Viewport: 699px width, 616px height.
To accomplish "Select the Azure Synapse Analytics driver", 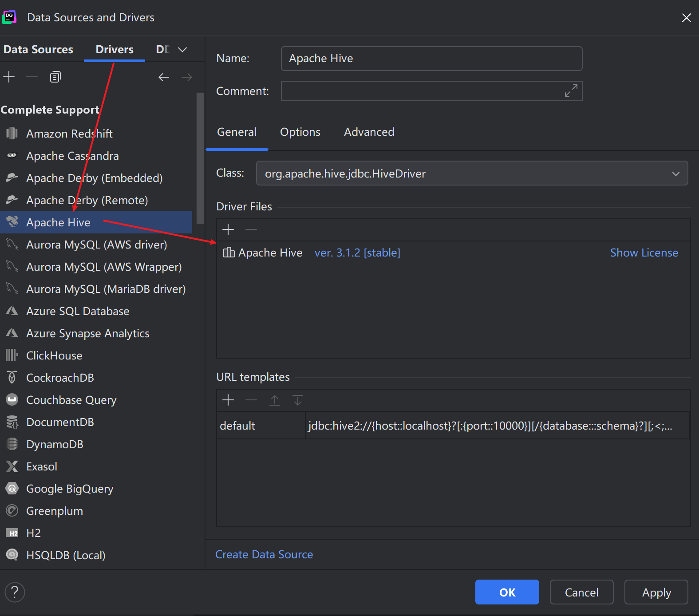I will pyautogui.click(x=96, y=333).
